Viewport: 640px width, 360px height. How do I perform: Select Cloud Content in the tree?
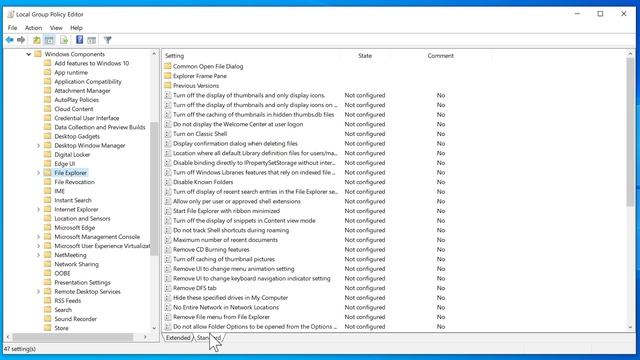pos(74,109)
